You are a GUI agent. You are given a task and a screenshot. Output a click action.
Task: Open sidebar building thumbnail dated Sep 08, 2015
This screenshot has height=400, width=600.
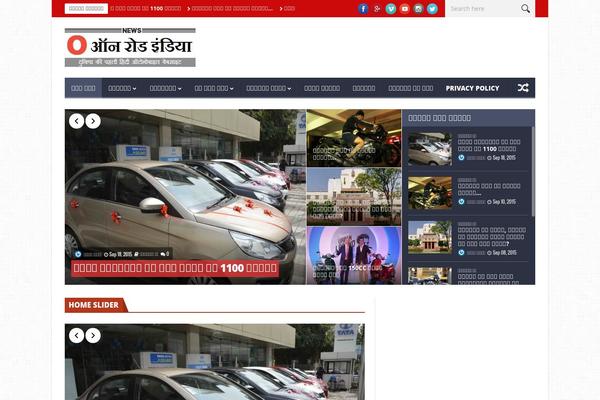point(430,237)
